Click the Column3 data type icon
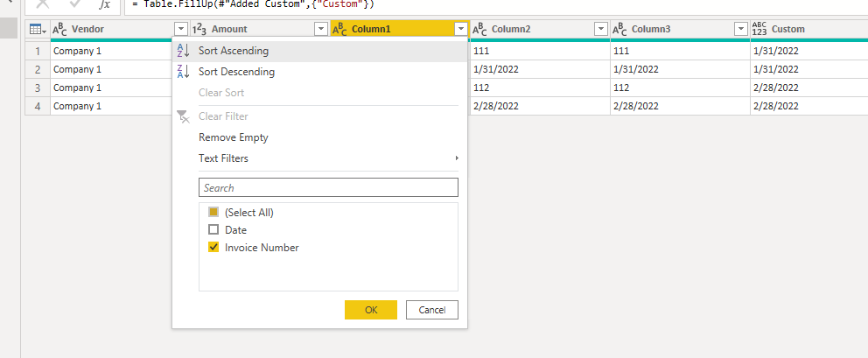This screenshot has height=358, width=868. click(x=619, y=30)
